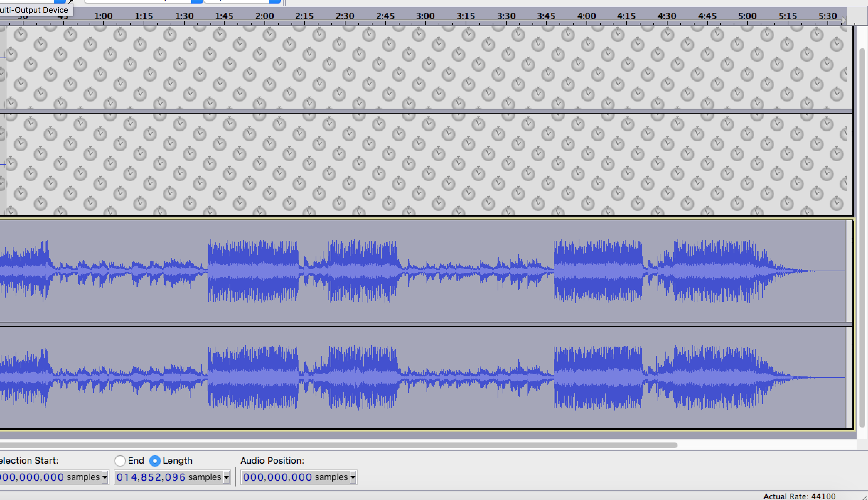Screen dimensions: 868x500
Task: Click the 4:45 mark on timeline ruler
Action: click(707, 16)
